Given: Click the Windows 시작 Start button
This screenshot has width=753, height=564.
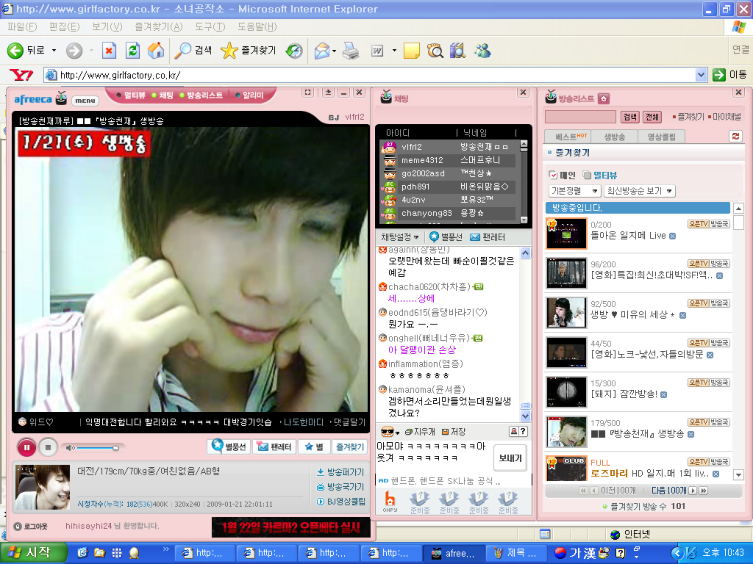Looking at the screenshot, I should (x=28, y=552).
